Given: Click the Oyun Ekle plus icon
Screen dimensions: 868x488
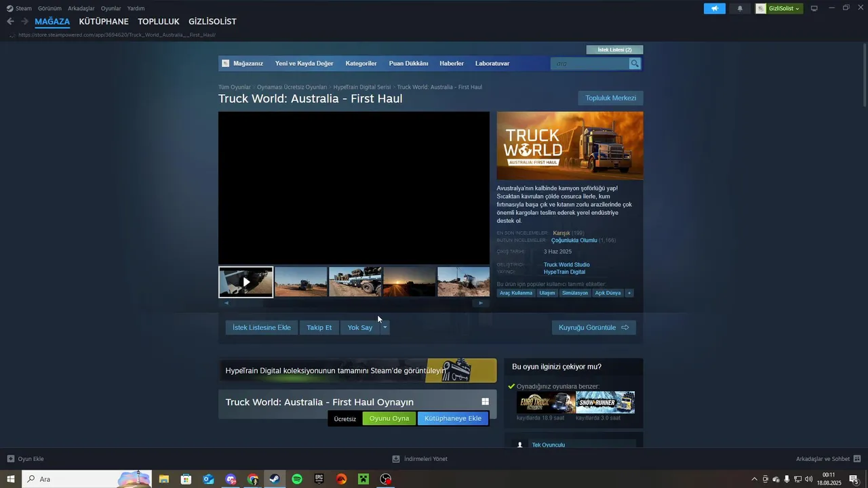Looking at the screenshot, I should pyautogui.click(x=10, y=459).
